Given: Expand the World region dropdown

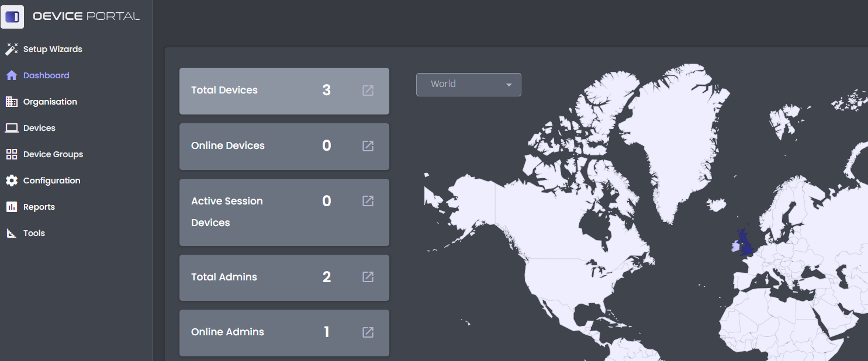Looking at the screenshot, I should click(469, 84).
